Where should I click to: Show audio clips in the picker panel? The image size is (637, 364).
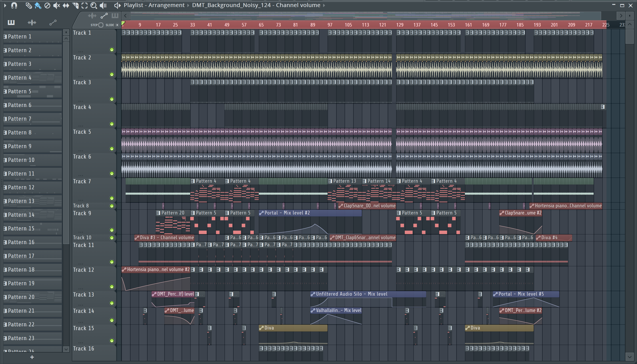(32, 23)
